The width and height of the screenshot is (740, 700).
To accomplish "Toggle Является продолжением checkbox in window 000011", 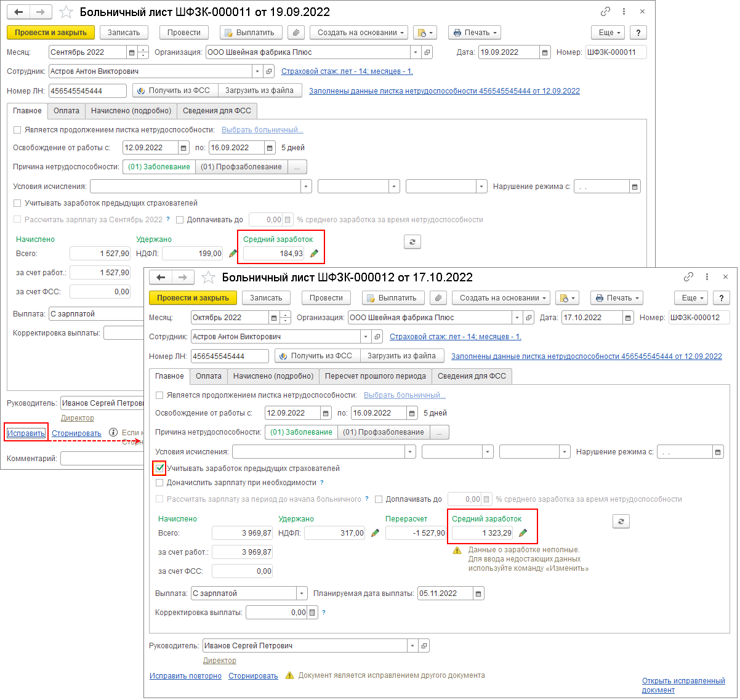I will [17, 130].
